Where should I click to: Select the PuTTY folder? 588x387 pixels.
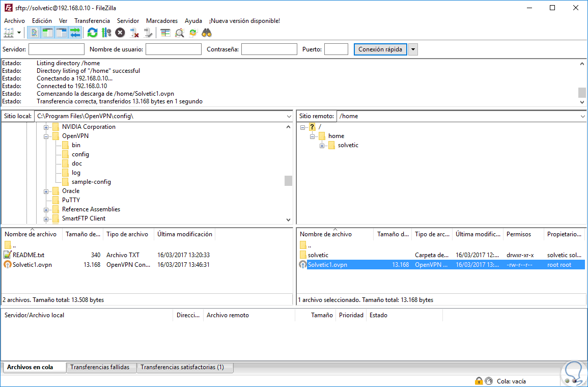[x=71, y=200]
